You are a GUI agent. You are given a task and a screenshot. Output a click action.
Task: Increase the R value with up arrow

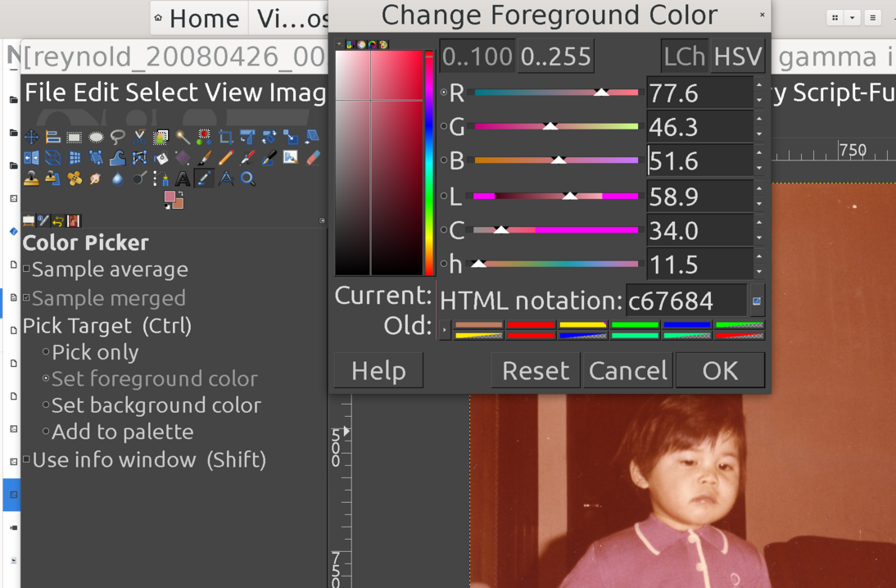pyautogui.click(x=759, y=85)
